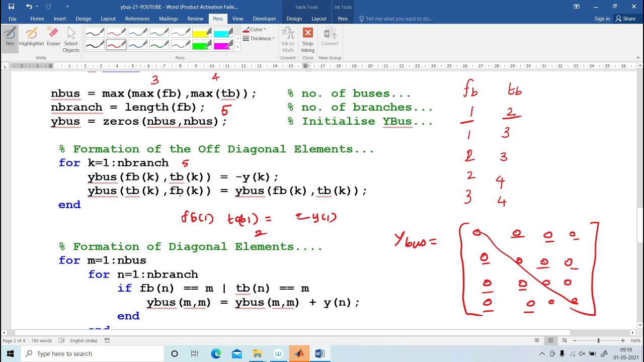Screen dimensions: 644x362
Task: Pick the blue pen in top row
Action: click(x=137, y=33)
